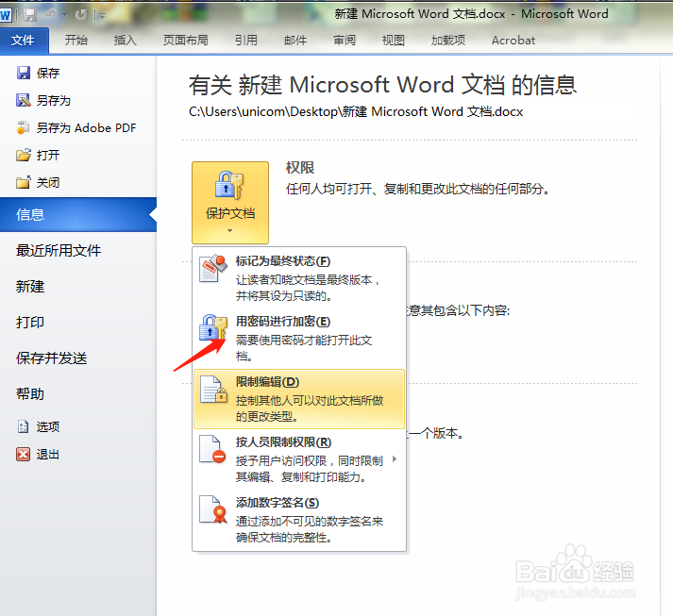The width and height of the screenshot is (673, 616).
Task: Choose 添加数字签名(S) menu entry
Action: point(298,520)
